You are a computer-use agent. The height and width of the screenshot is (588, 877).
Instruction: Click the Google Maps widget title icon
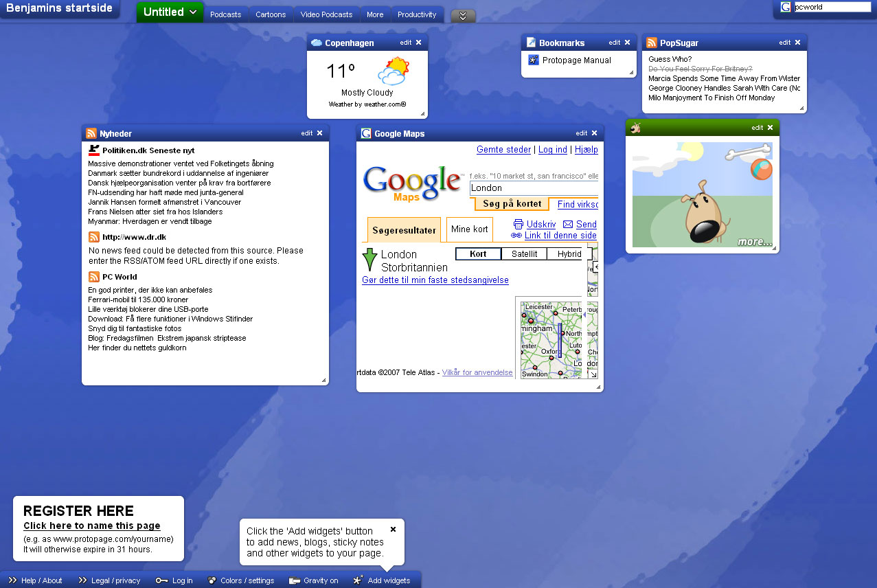(366, 133)
